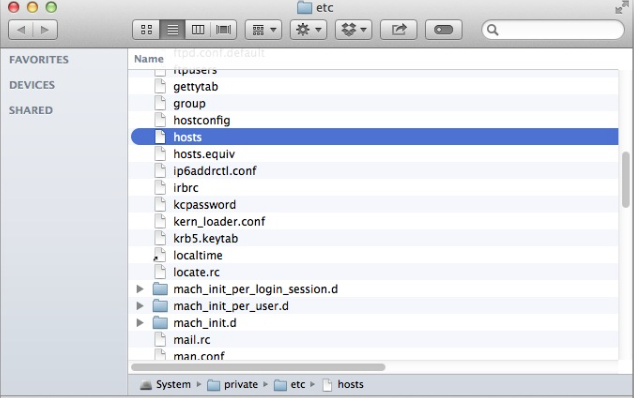634x398 pixels.
Task: Click hosts in the path bar
Action: click(x=351, y=384)
